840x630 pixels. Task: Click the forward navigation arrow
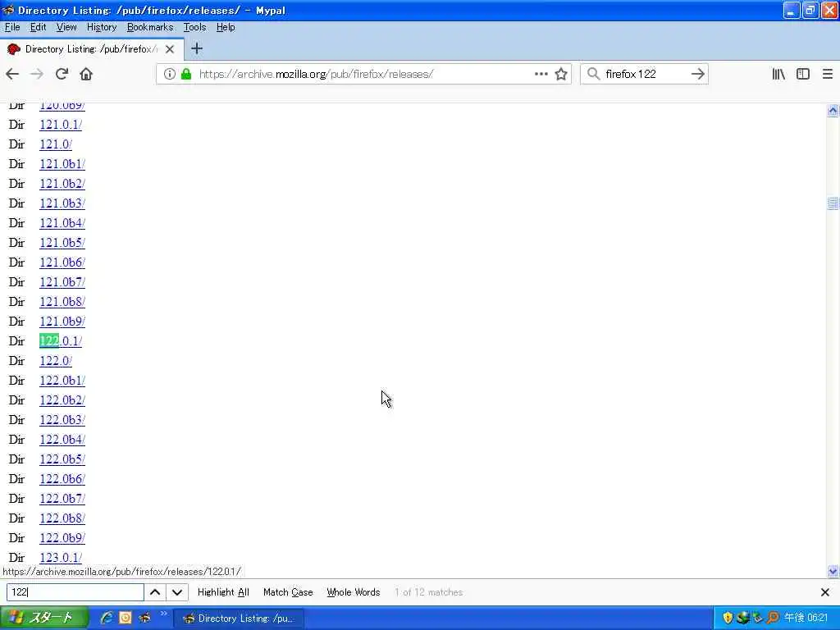tap(37, 74)
